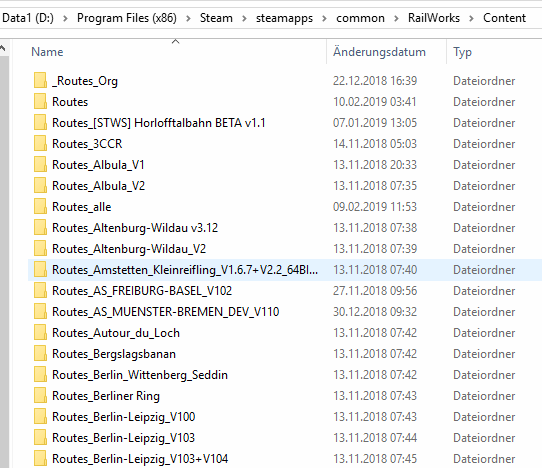Select Routes_Berlin_Wittenberg_Seddin name
542x468 pixels.
click(140, 375)
